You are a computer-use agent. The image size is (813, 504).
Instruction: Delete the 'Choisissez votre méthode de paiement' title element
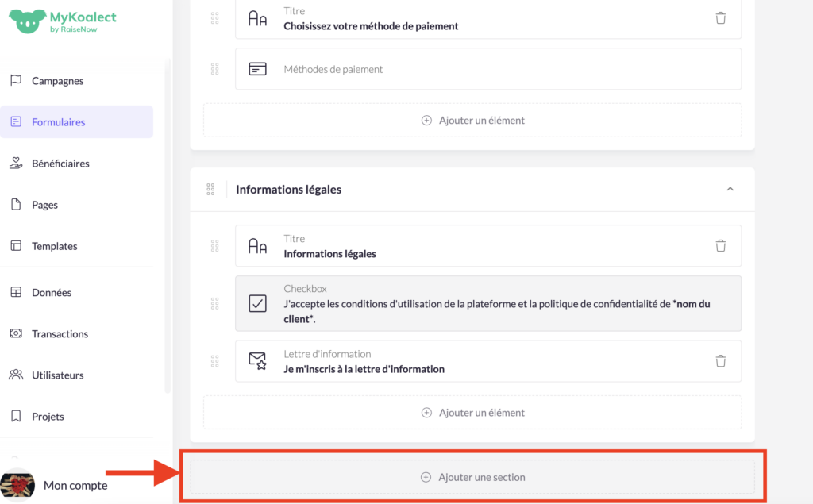click(720, 18)
